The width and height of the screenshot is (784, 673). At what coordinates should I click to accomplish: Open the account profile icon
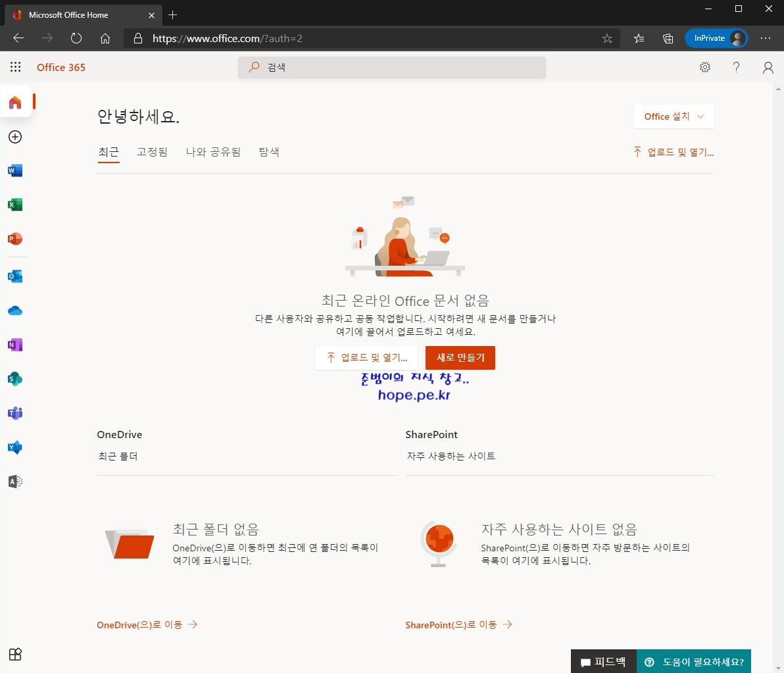(x=768, y=67)
